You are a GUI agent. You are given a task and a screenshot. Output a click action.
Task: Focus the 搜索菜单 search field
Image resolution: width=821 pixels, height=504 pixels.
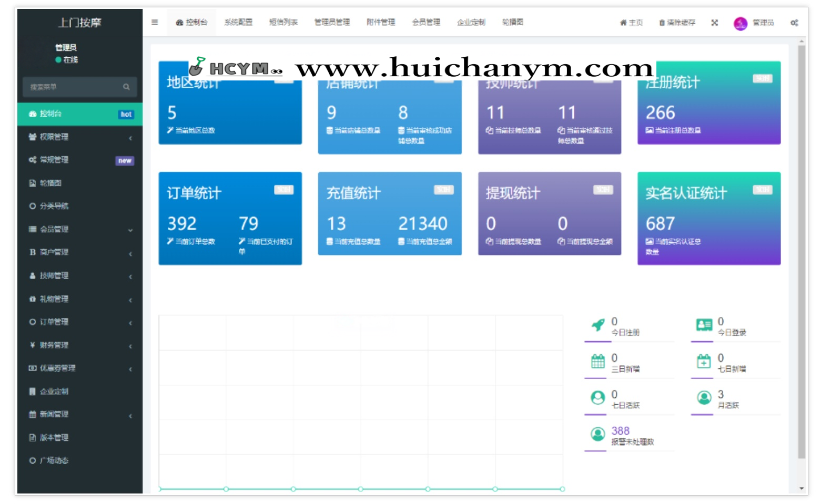pos(71,87)
